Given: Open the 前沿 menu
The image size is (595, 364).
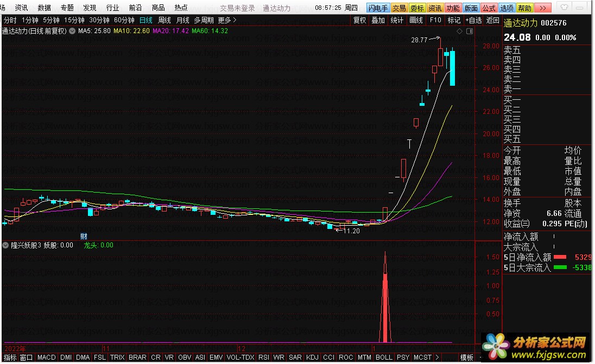Looking at the screenshot, I should [135, 8].
